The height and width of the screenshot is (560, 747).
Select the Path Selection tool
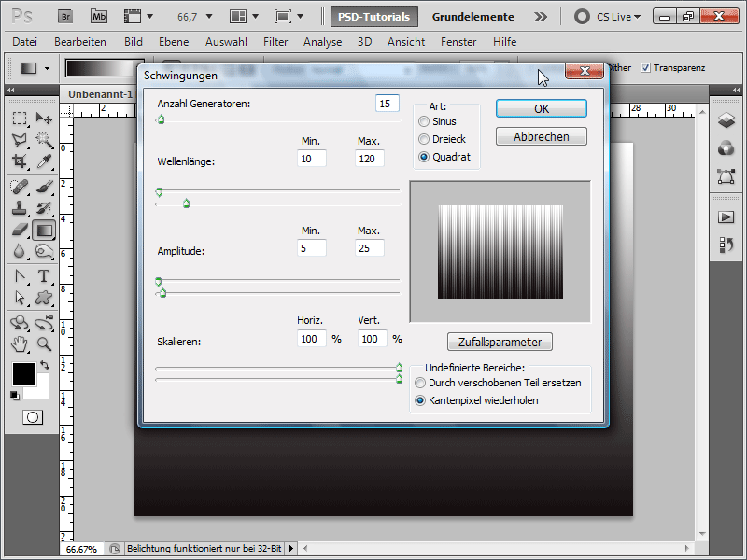click(20, 298)
